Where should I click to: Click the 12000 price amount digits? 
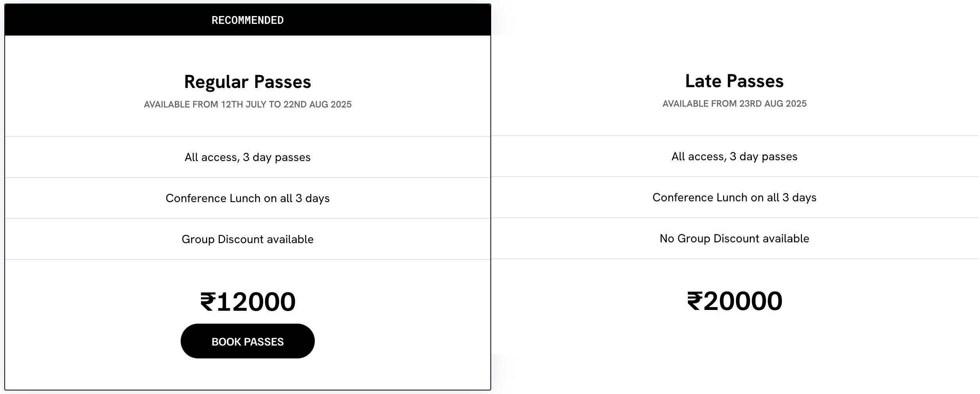(x=256, y=302)
